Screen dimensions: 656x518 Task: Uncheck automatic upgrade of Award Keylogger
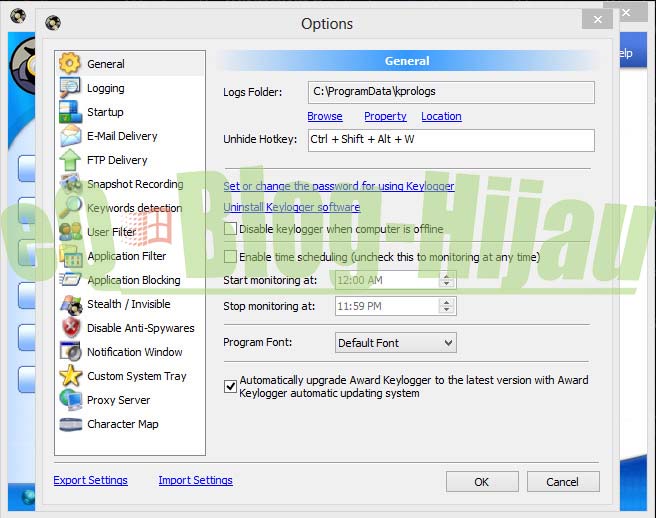click(x=230, y=386)
